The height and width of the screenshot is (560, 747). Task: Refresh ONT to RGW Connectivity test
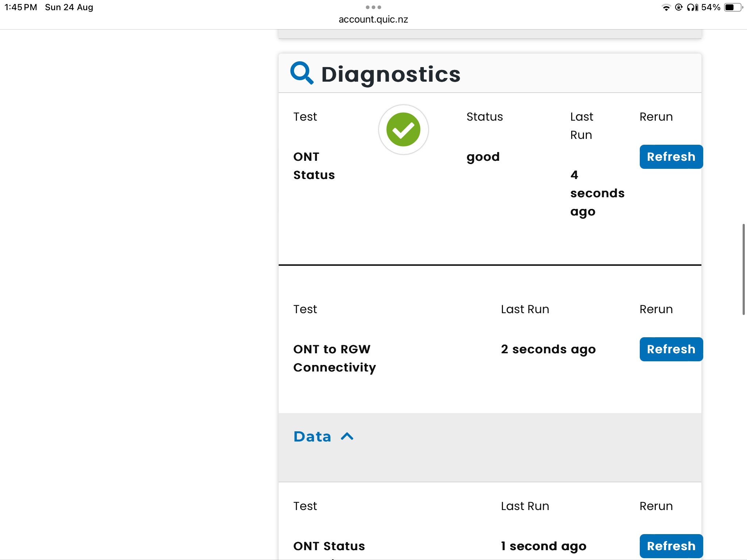point(671,349)
